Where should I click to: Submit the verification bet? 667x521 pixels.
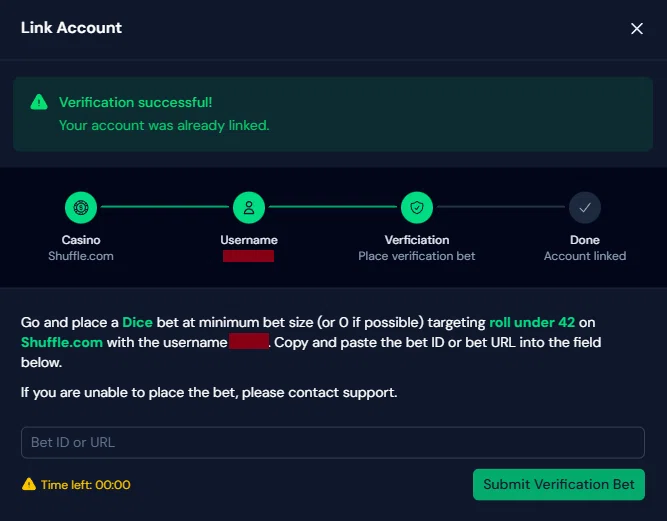pos(559,484)
